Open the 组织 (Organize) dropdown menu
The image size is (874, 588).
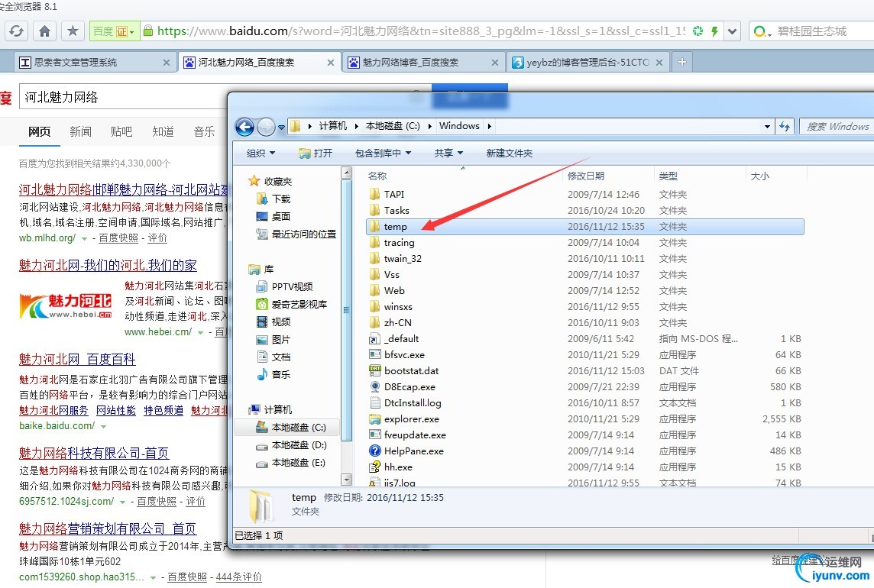coord(261,153)
